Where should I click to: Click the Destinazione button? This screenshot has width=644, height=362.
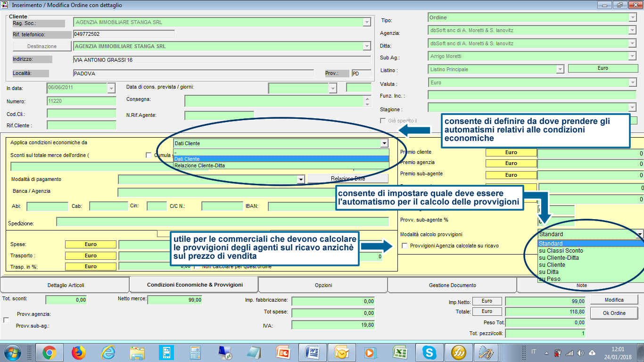tap(42, 46)
